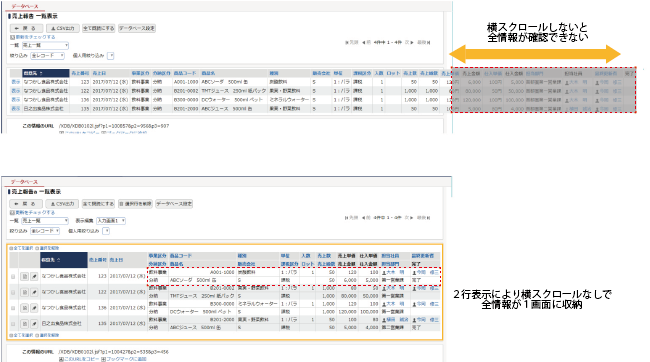Select データベース tab in the lower panel
Viewport: 650px width, 362px height.
click(24, 182)
